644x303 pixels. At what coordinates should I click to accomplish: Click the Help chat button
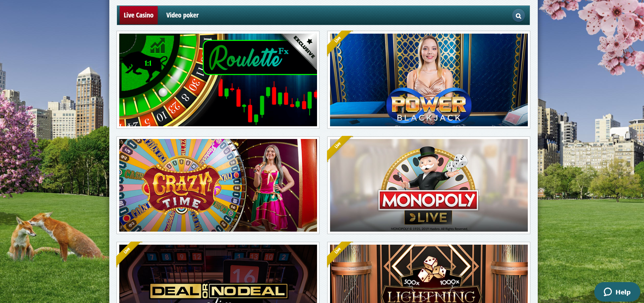click(617, 292)
